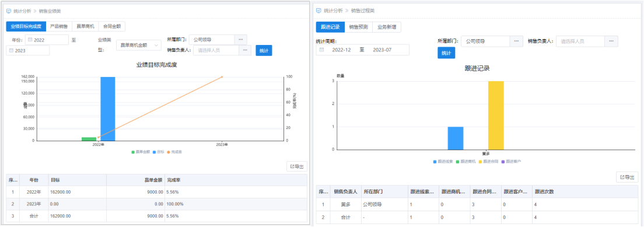Toggle the 完成率 legend series
This screenshot has height=227, width=644.
175,152
